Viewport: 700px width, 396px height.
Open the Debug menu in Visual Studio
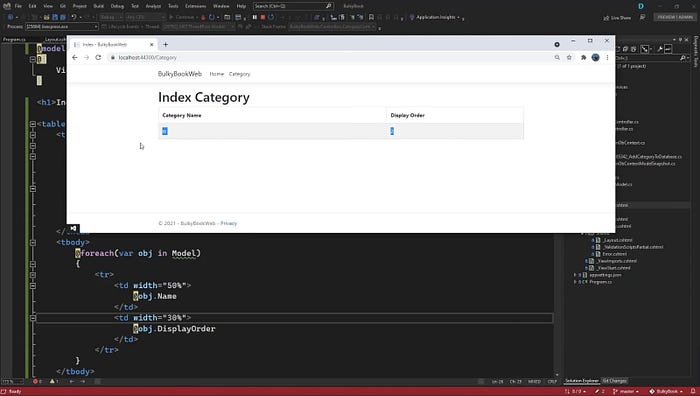click(117, 6)
